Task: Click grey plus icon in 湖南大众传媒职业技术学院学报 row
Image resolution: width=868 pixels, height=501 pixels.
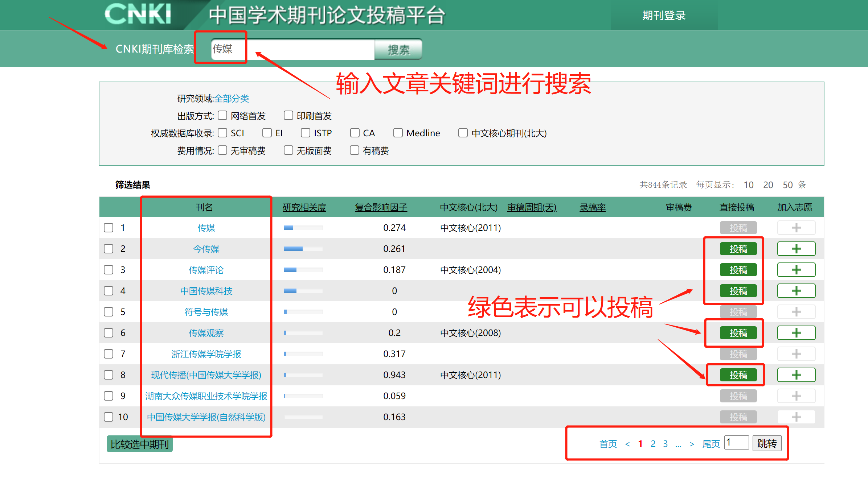Action: point(796,396)
